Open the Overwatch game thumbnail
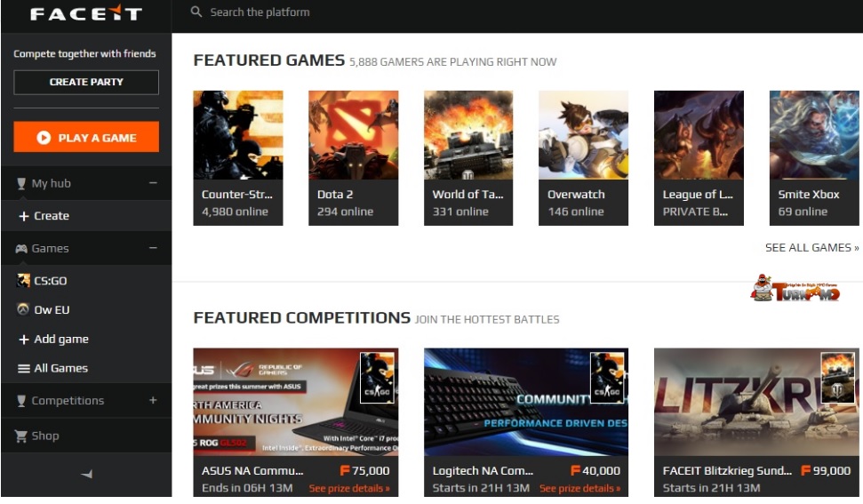This screenshot has width=863, height=504. tap(583, 135)
